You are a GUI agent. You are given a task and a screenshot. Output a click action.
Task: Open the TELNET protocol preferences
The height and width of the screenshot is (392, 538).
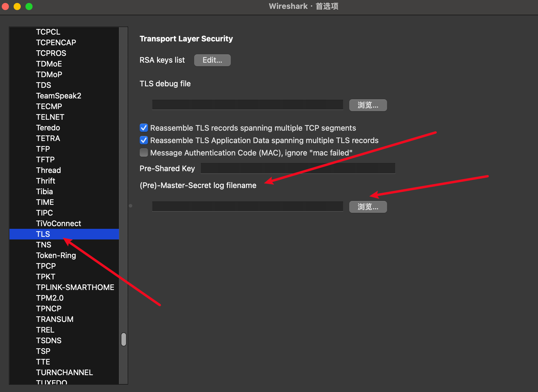point(50,117)
